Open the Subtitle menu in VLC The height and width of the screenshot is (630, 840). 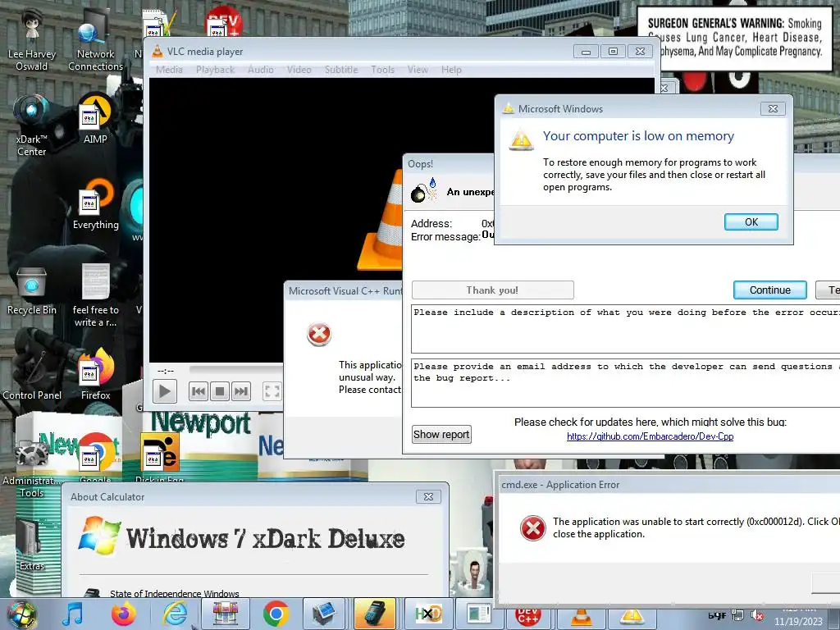[x=341, y=70]
